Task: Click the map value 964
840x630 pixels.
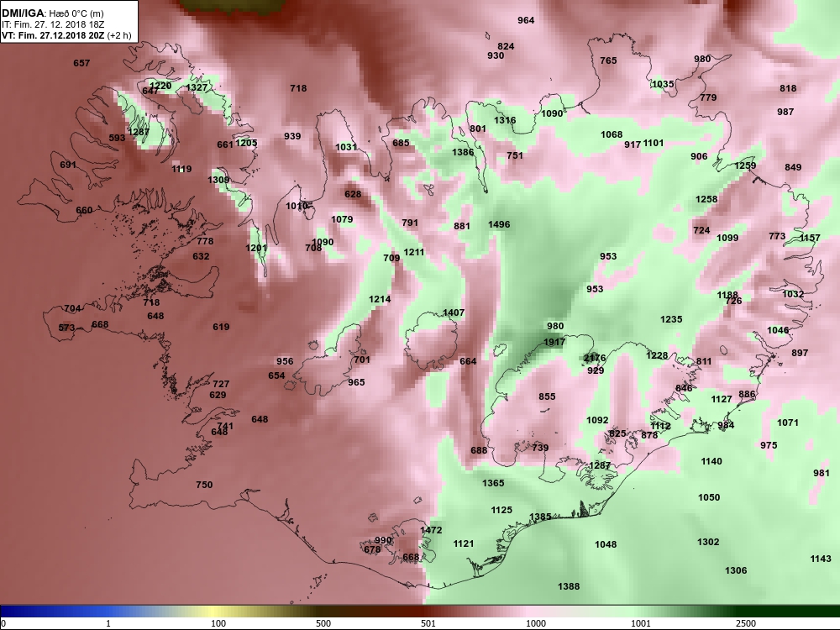Action: click(526, 20)
